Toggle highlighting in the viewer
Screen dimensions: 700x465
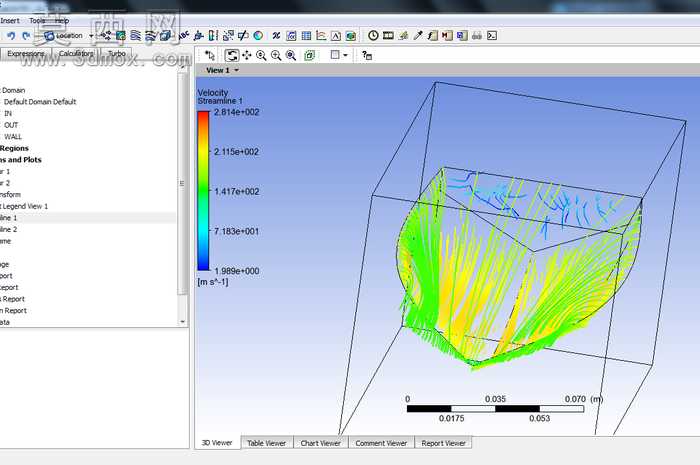[x=309, y=55]
